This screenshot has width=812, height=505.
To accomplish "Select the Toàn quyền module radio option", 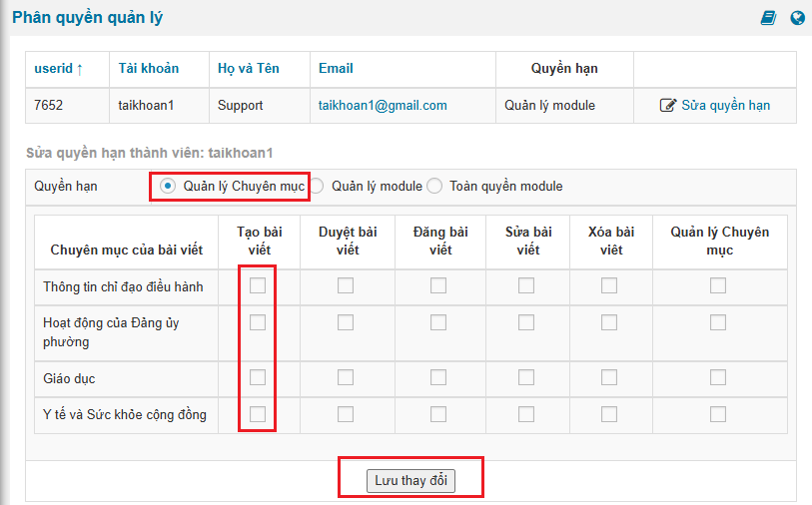I will pyautogui.click(x=434, y=186).
